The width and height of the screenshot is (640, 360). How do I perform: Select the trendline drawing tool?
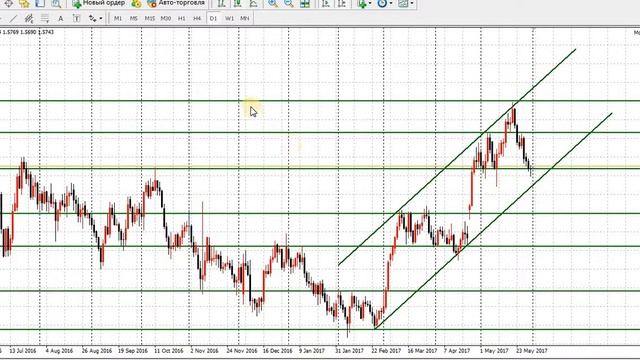pyautogui.click(x=13, y=18)
